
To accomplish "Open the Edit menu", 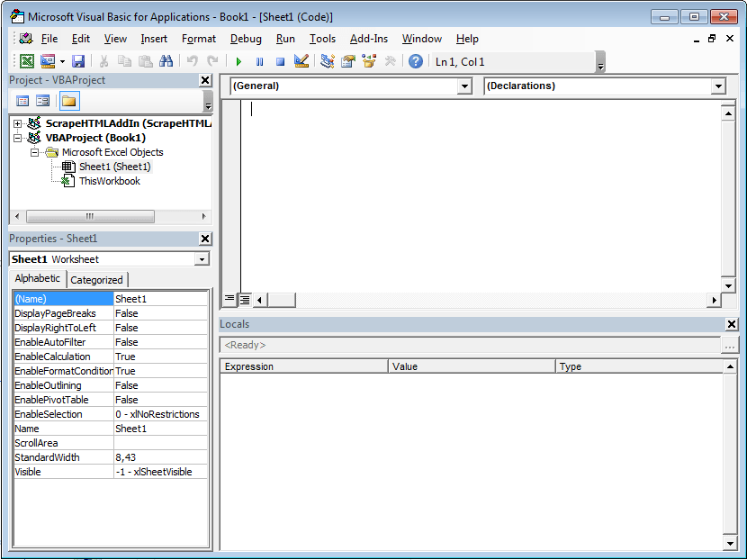I will [x=81, y=39].
